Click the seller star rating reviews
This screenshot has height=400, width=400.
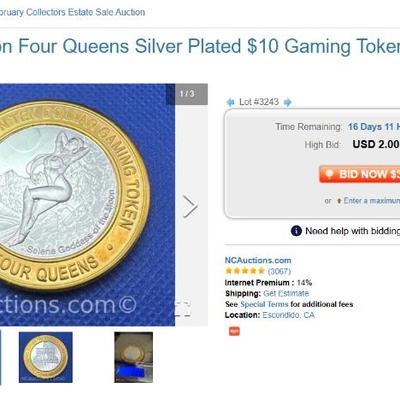pyautogui.click(x=258, y=271)
